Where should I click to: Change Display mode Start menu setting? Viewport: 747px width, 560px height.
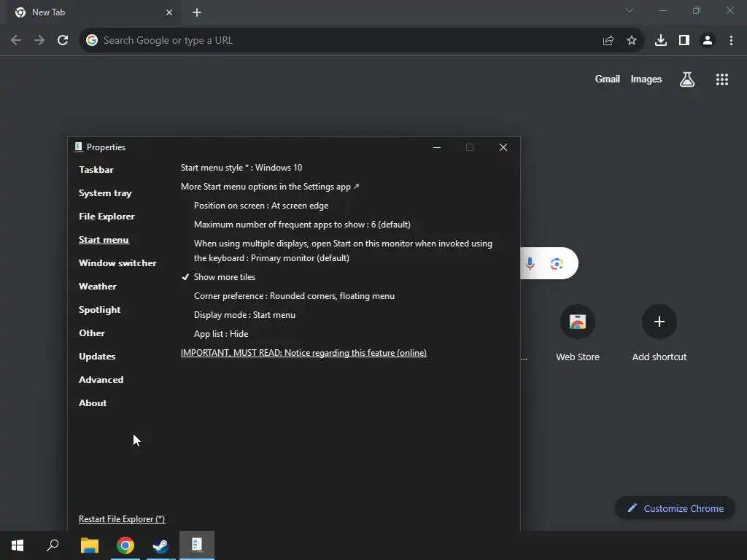coord(244,315)
